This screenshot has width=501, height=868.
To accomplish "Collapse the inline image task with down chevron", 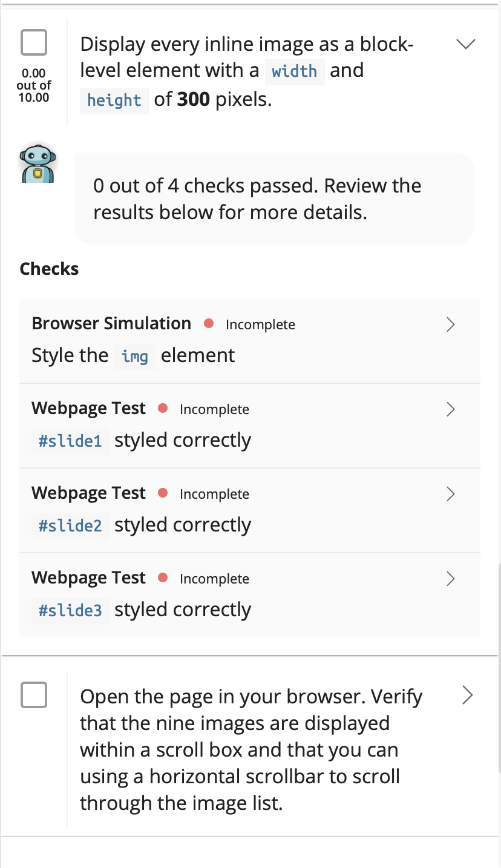I will coord(466,44).
